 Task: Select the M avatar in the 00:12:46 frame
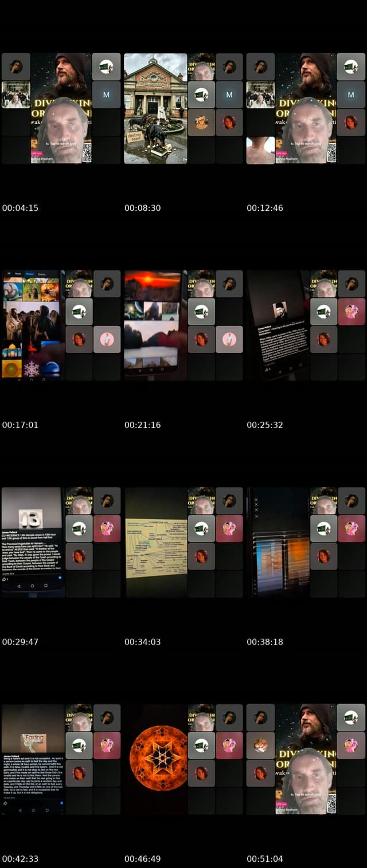click(x=352, y=95)
